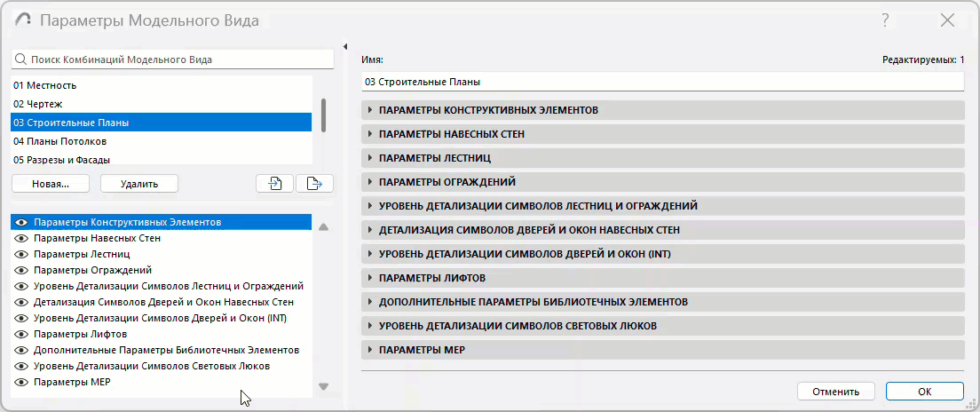Close the Параметры Модельного Вида dialog
980x412 pixels.
click(x=947, y=20)
